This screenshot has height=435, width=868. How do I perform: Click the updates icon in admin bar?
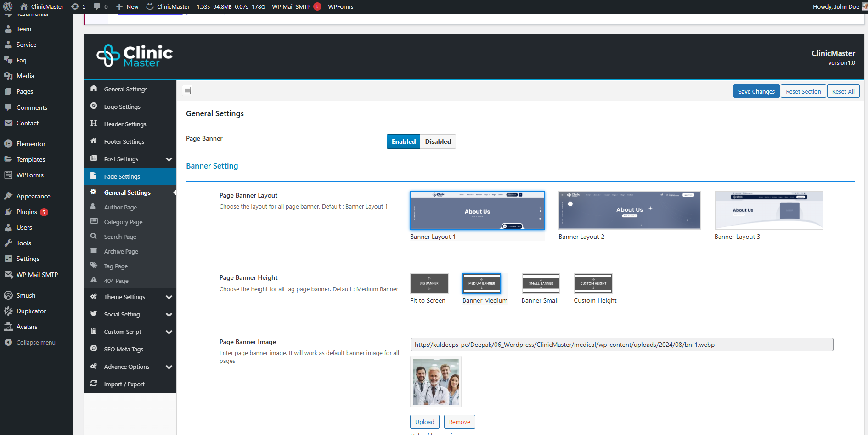click(75, 6)
